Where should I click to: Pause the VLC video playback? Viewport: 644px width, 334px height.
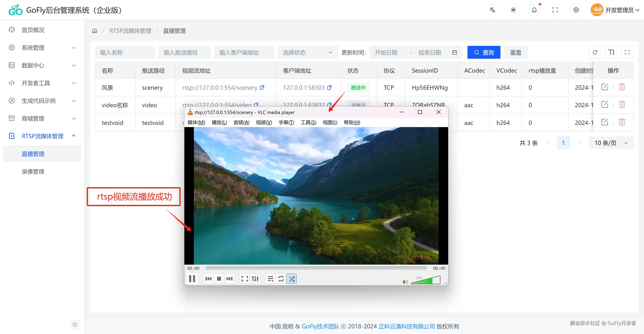[192, 279]
